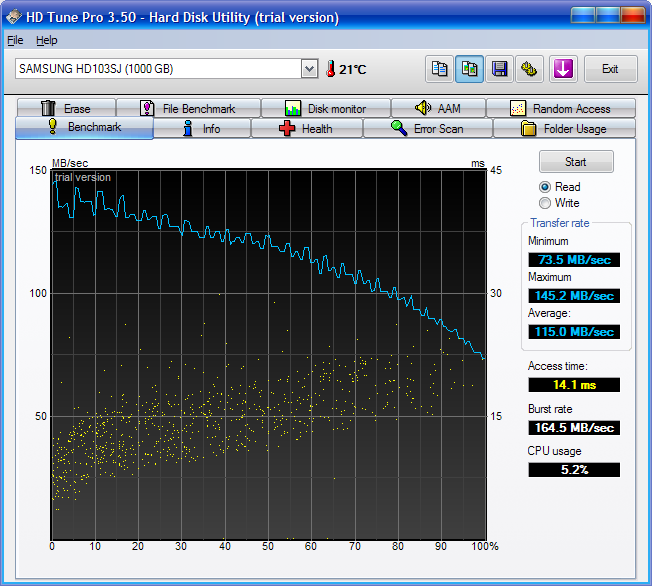Go to the Disk monitor tab

click(325, 109)
